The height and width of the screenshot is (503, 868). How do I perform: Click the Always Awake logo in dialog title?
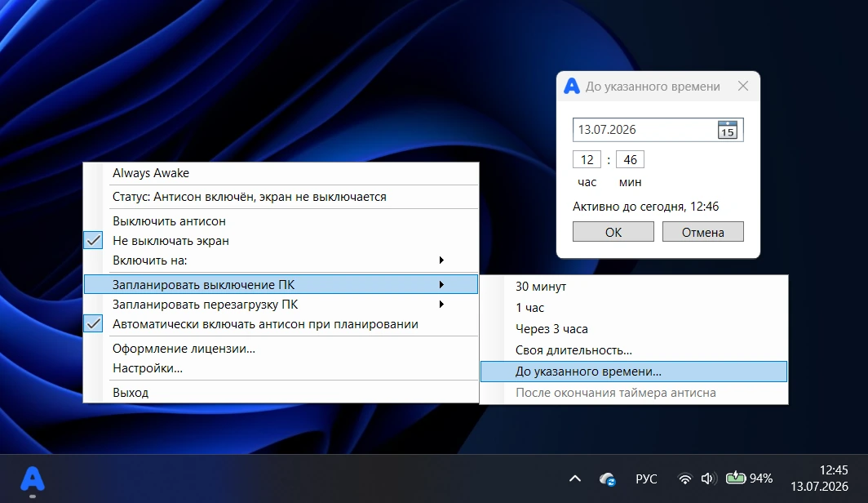571,87
